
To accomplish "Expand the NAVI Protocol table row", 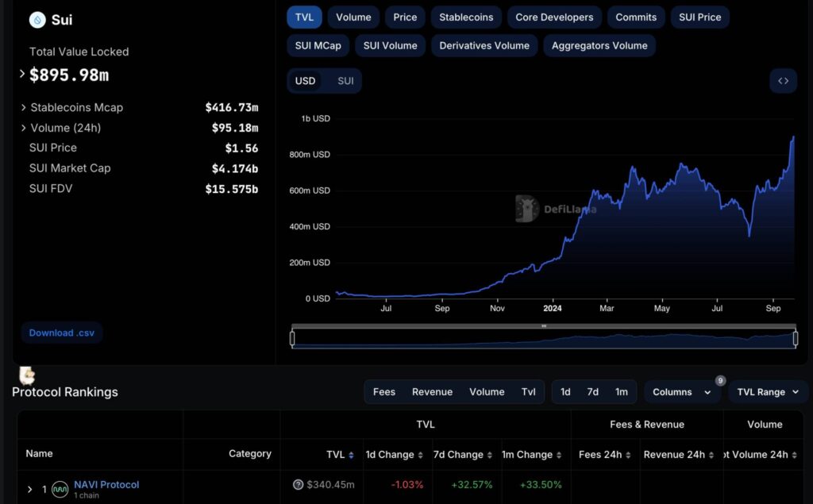I will [29, 489].
